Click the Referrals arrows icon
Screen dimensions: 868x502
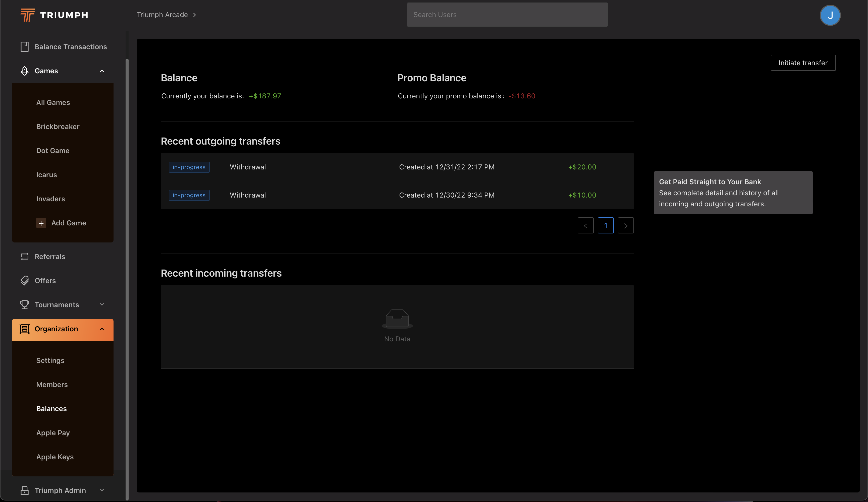[x=24, y=257]
